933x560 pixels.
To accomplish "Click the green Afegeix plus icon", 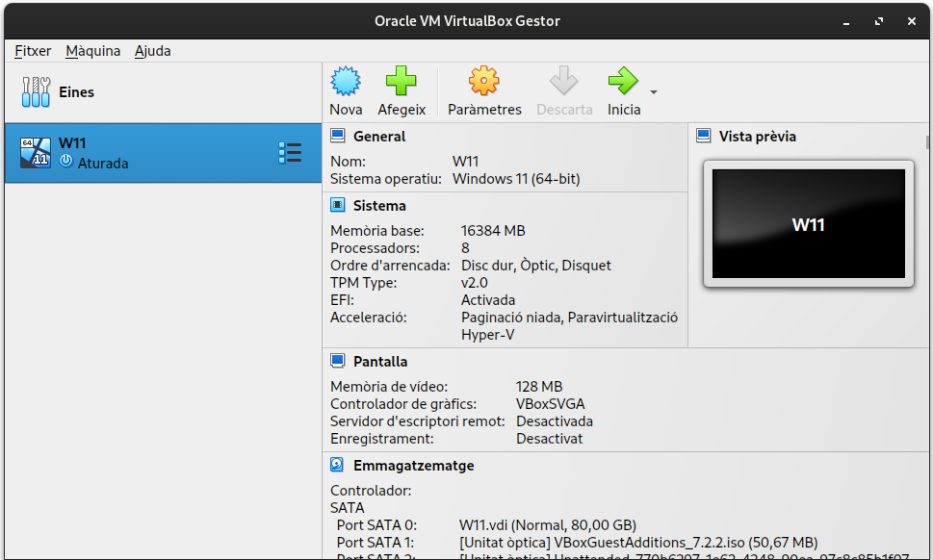I will (x=401, y=81).
